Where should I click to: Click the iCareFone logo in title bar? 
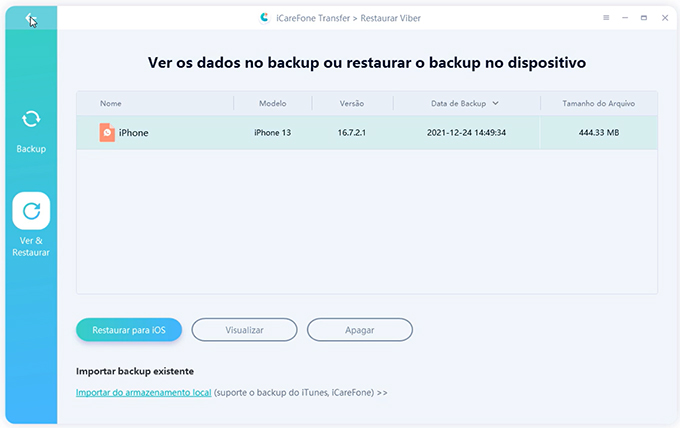(x=264, y=18)
